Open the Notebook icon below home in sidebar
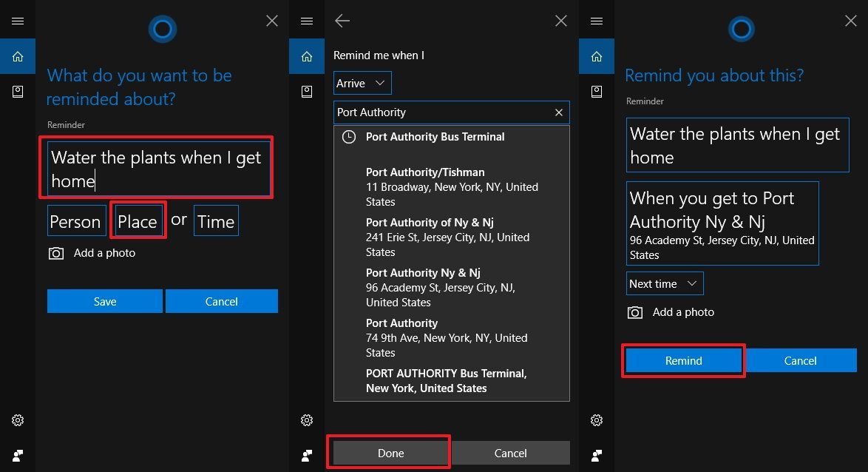Image resolution: width=868 pixels, height=472 pixels. (x=18, y=91)
